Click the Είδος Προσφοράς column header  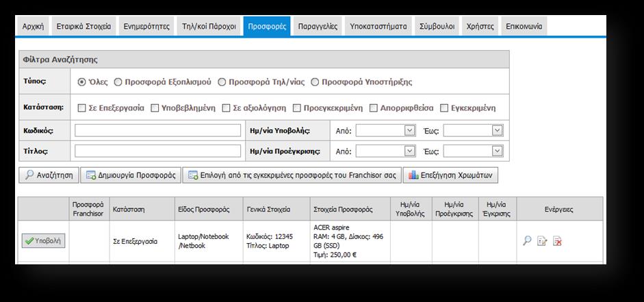point(209,209)
